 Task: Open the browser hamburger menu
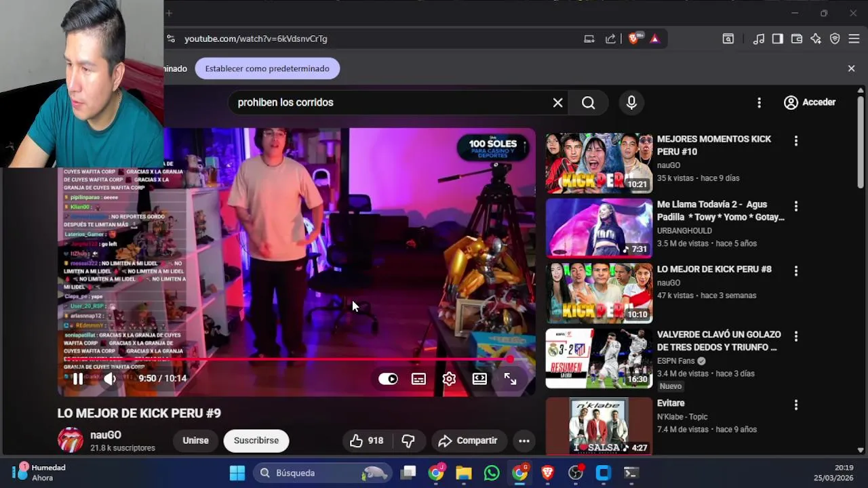click(x=854, y=39)
